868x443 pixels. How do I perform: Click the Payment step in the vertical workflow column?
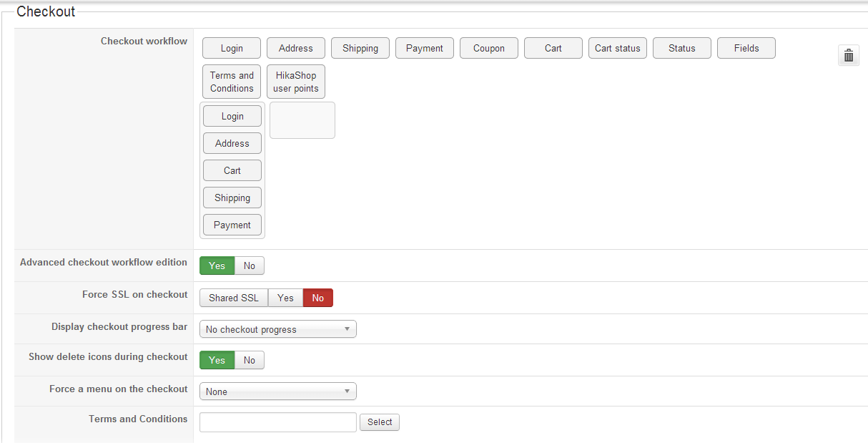tap(232, 225)
